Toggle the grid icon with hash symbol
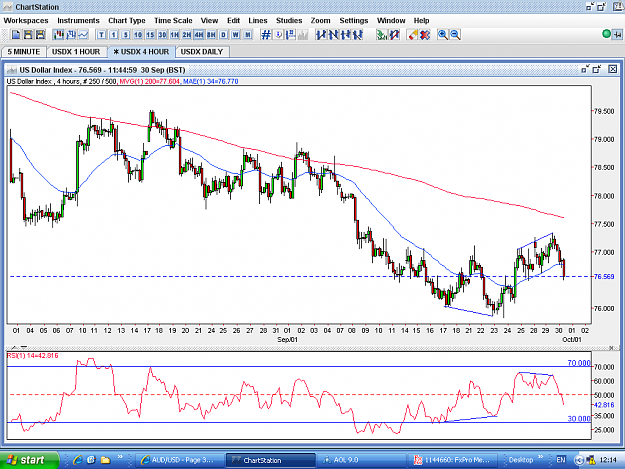 [x=266, y=35]
